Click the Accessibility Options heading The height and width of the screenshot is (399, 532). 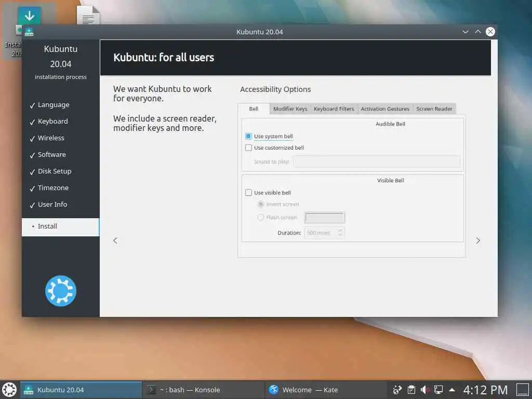click(275, 89)
